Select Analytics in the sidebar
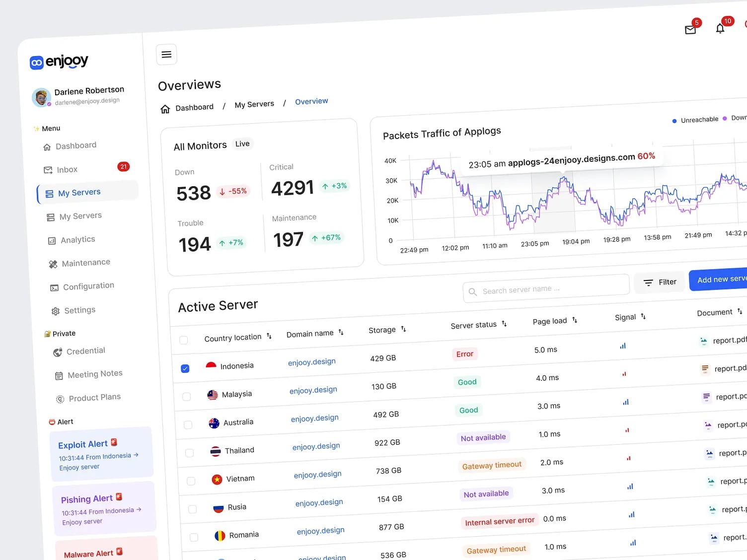The width and height of the screenshot is (747, 560). click(77, 239)
